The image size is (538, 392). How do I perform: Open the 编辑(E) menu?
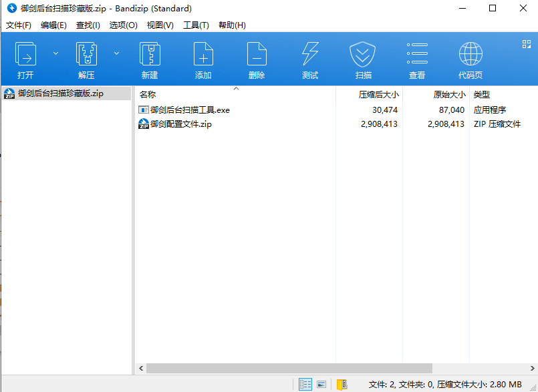(x=53, y=25)
